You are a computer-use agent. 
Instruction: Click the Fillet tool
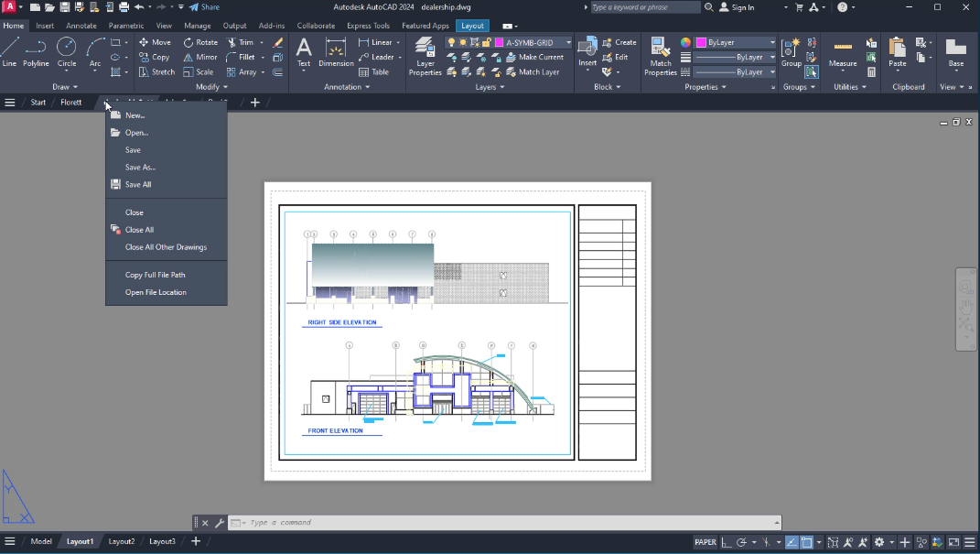(x=240, y=57)
